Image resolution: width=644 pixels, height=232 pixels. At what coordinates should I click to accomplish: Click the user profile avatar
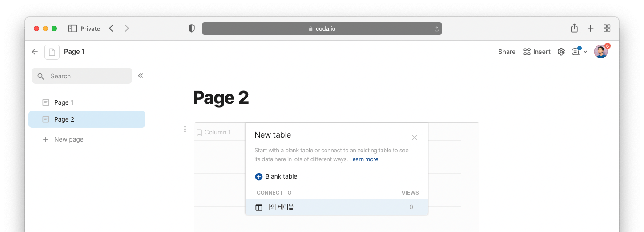tap(600, 52)
